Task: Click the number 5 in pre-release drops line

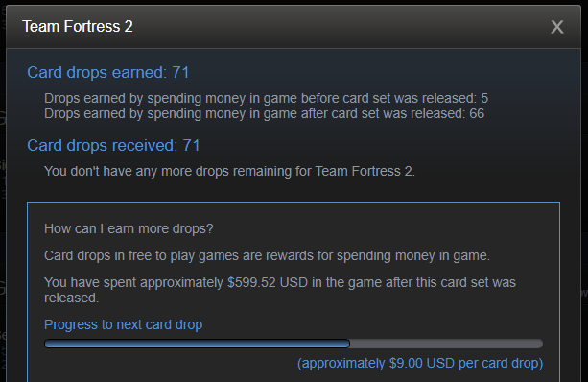Action: pos(484,98)
